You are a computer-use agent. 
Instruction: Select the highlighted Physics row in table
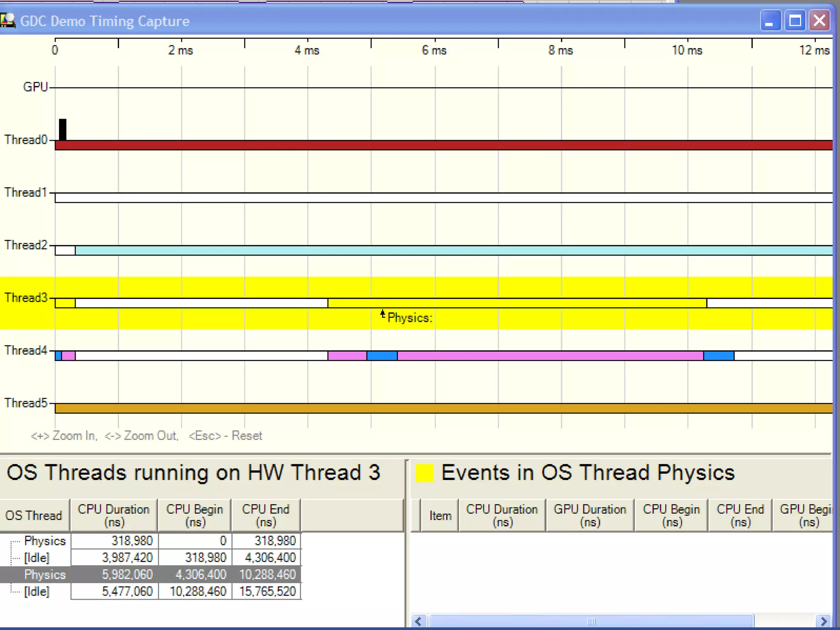(x=44, y=575)
